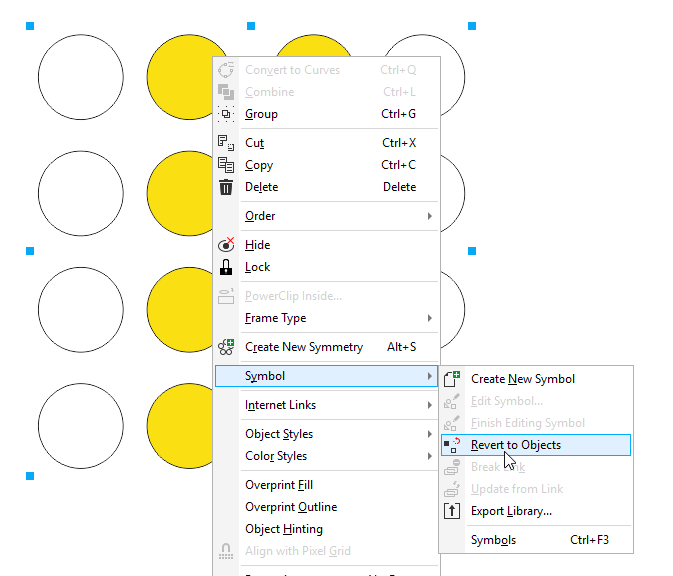This screenshot has width=673, height=576.
Task: Expand the Order submenu arrow
Action: (x=430, y=216)
